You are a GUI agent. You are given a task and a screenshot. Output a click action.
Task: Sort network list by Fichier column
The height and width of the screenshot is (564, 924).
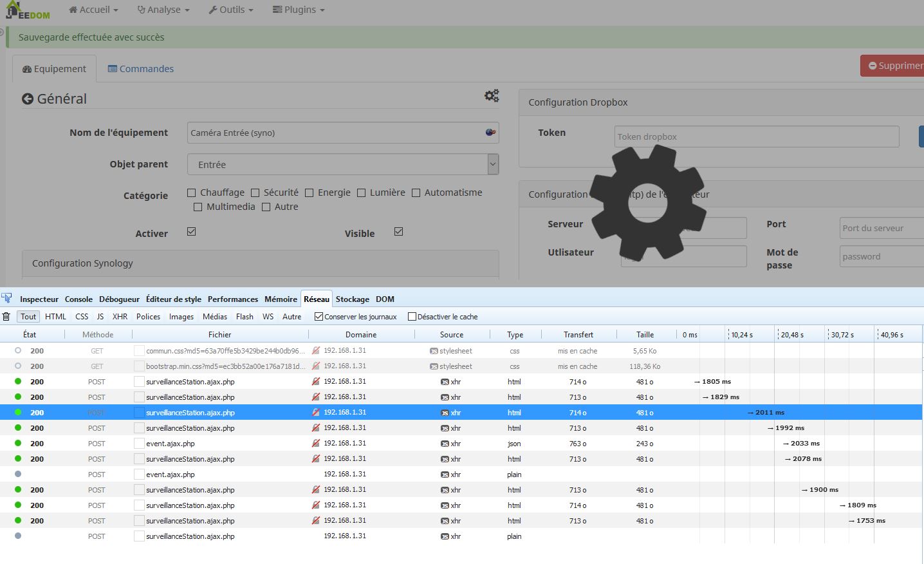tap(219, 334)
